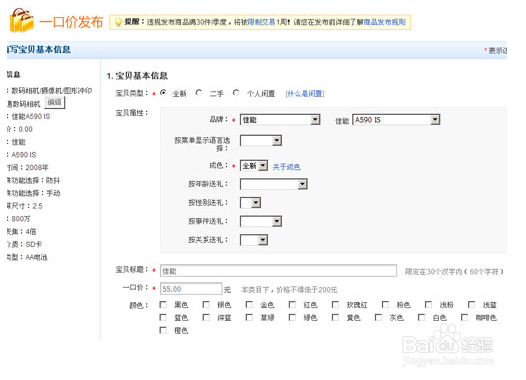Screen dimensions: 526x380
Task: Expand the 按事件送礼 dropdown
Action: (261, 221)
